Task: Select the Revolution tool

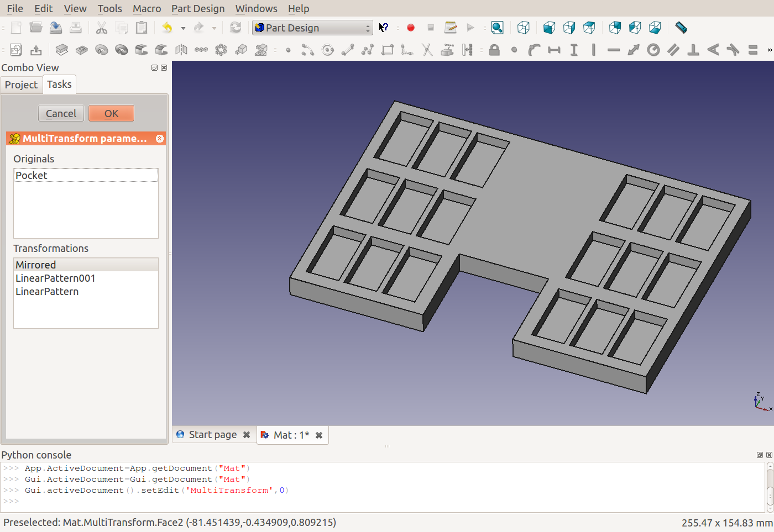Action: [102, 50]
